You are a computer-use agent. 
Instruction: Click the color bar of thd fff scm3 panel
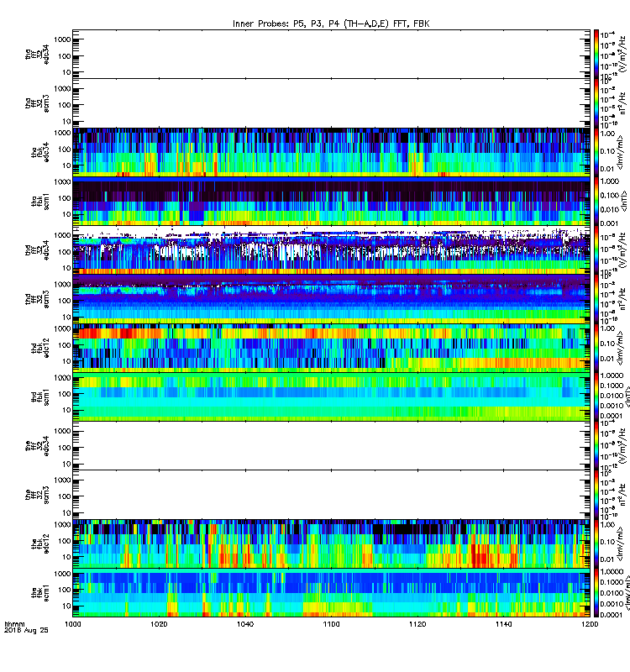click(x=596, y=299)
